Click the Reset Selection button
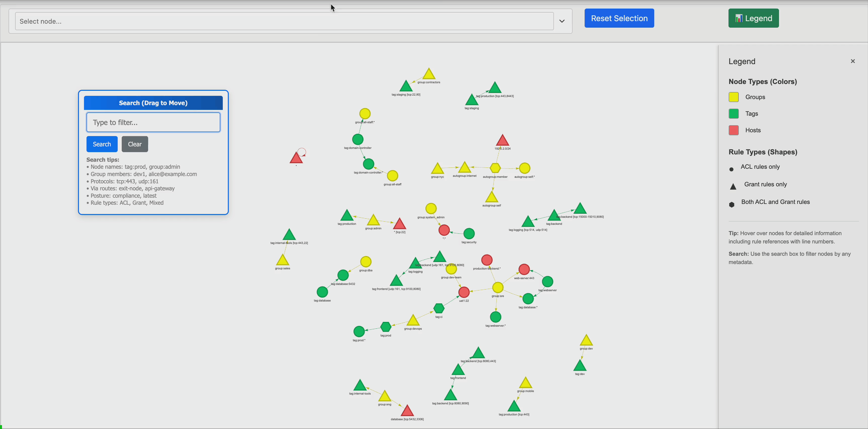This screenshot has height=429, width=868. coord(619,18)
